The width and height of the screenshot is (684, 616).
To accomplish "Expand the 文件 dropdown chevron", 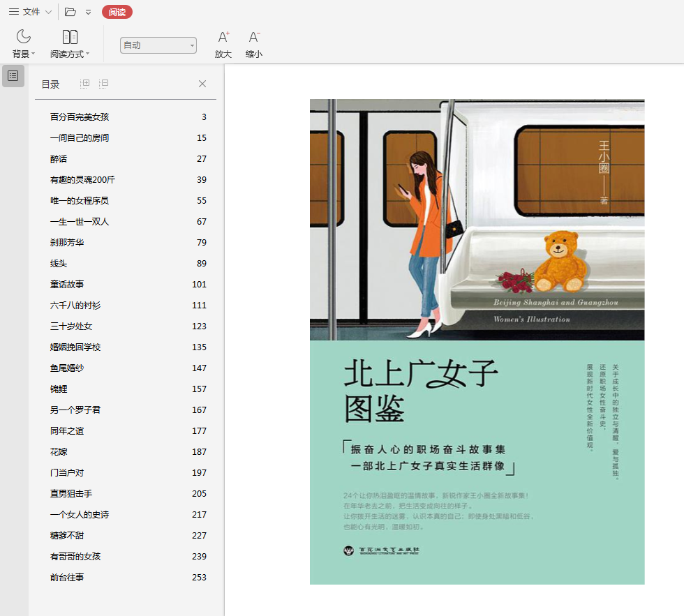I will (x=48, y=12).
